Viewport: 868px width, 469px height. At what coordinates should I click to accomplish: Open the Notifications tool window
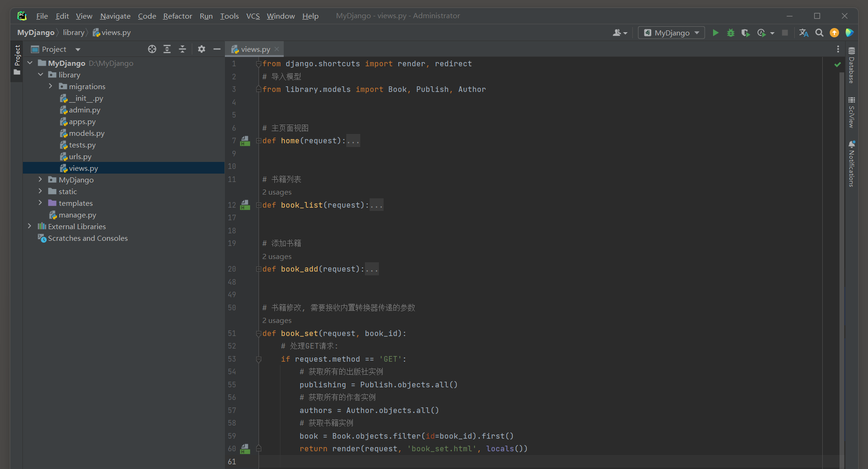[852, 164]
